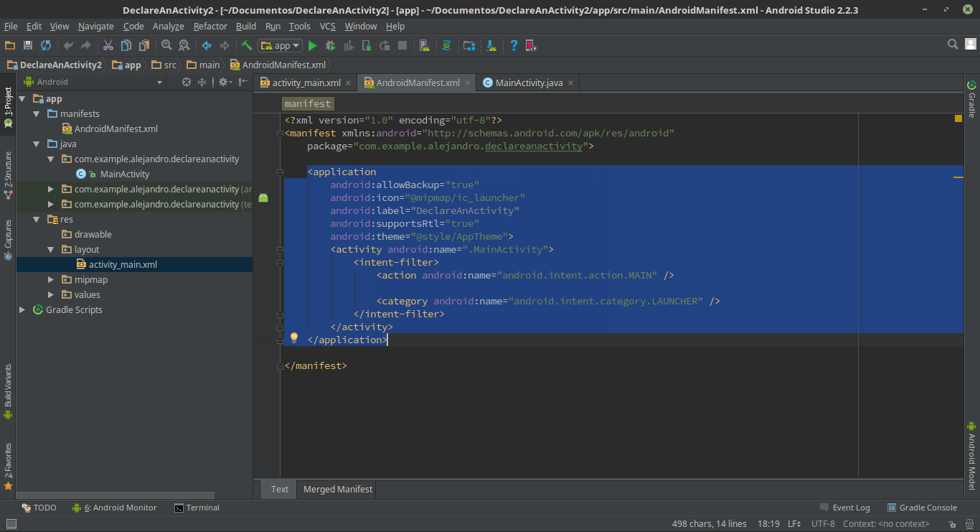Click the Open folder toolbar icon
The image size is (980, 532).
pyautogui.click(x=10, y=45)
